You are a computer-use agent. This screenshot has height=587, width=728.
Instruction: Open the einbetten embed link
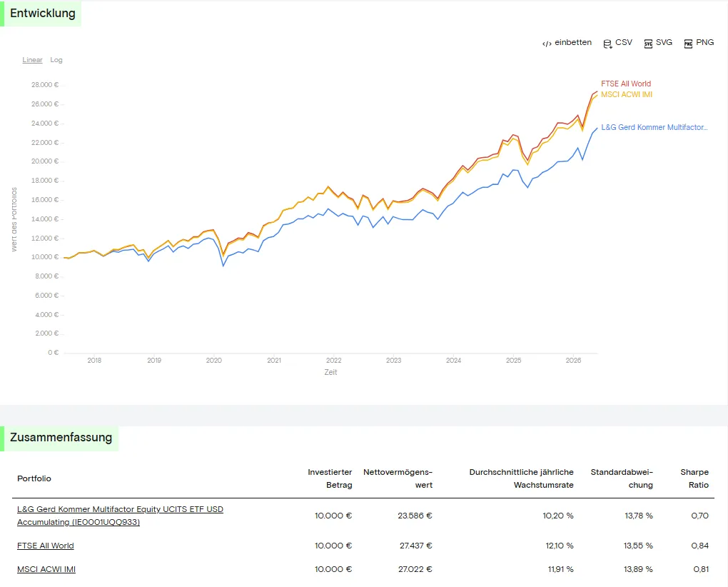pyautogui.click(x=573, y=42)
